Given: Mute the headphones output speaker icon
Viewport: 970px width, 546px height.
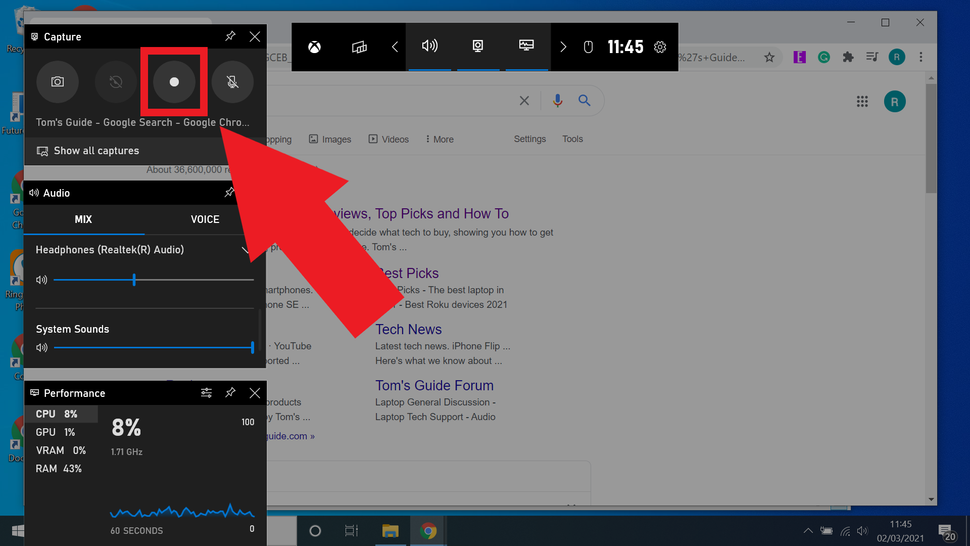Looking at the screenshot, I should [41, 280].
